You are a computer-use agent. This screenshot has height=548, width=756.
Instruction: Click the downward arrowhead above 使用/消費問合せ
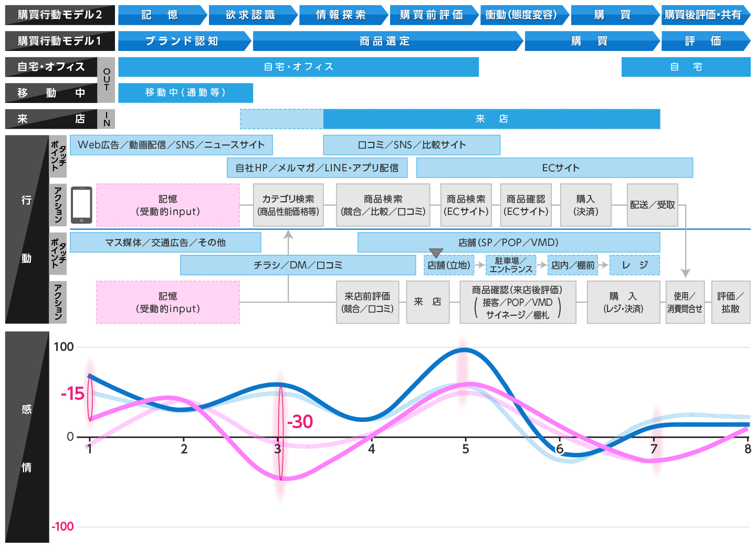click(x=685, y=273)
